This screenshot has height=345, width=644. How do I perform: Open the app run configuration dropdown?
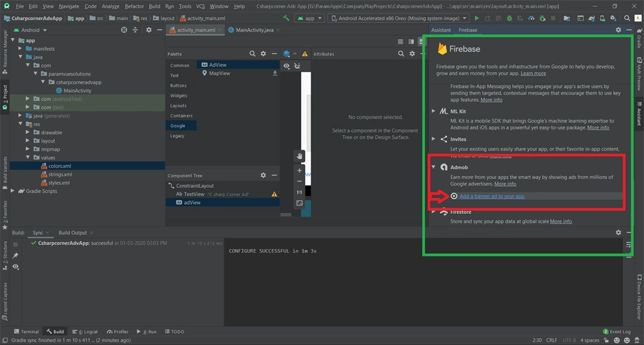[x=309, y=18]
